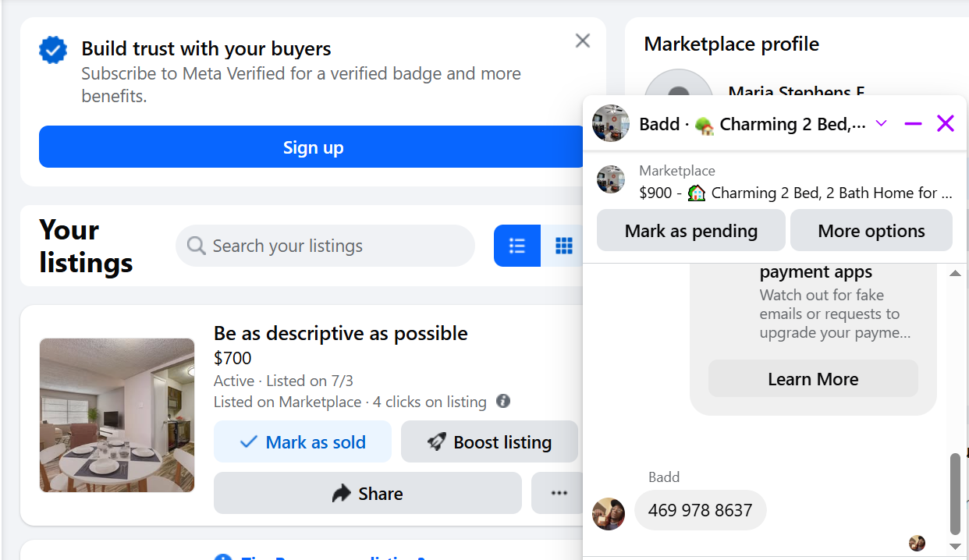Open More options in chat
The width and height of the screenshot is (969, 560).
tap(871, 231)
